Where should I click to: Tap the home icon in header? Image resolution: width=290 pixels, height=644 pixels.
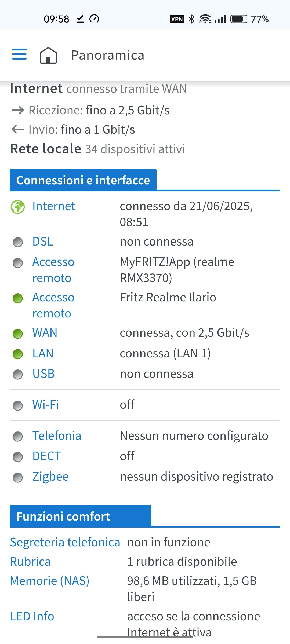(x=48, y=55)
